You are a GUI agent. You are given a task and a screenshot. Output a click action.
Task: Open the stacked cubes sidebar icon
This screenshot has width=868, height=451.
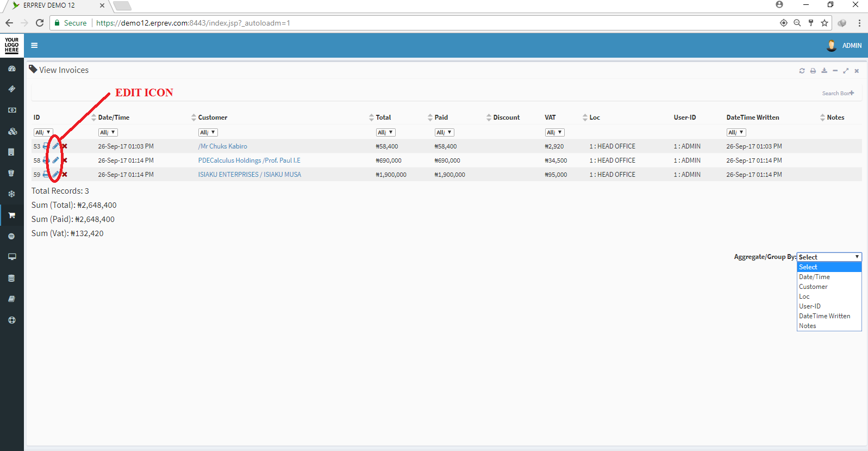coord(12,131)
